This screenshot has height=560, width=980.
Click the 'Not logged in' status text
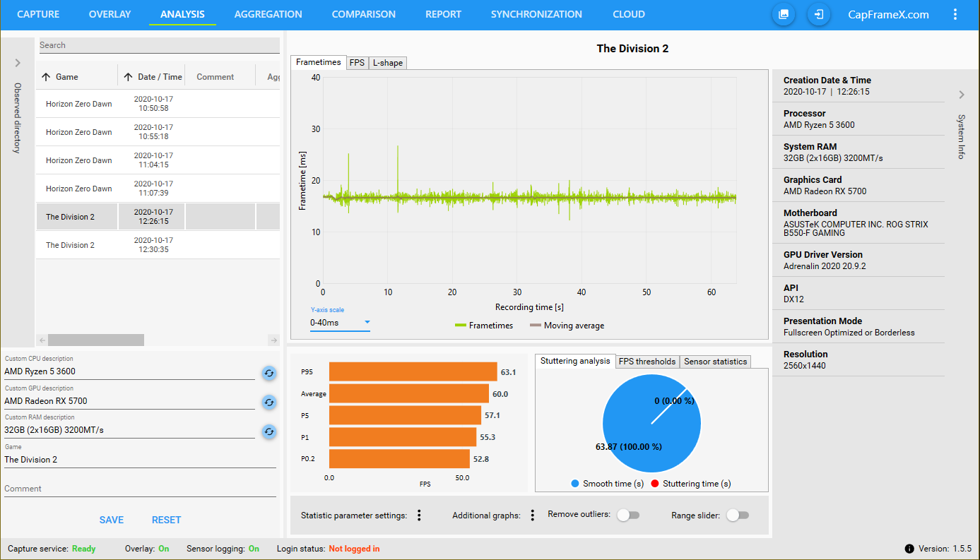click(x=354, y=549)
